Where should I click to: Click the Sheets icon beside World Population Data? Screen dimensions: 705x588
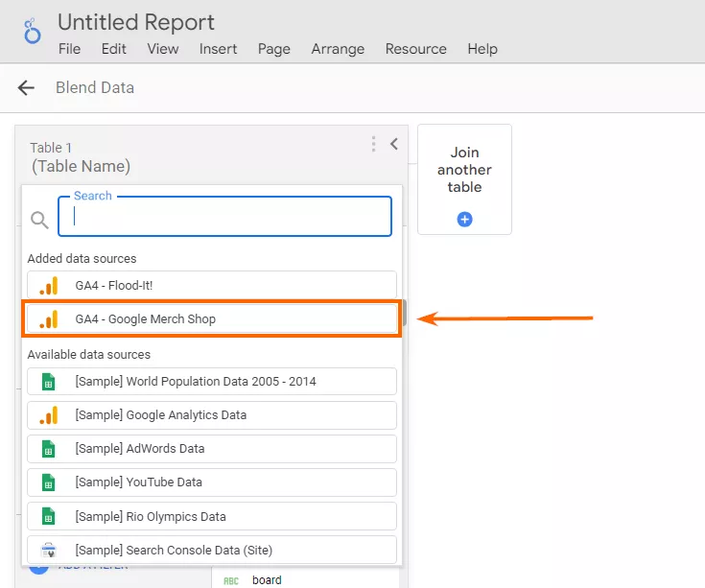click(49, 382)
